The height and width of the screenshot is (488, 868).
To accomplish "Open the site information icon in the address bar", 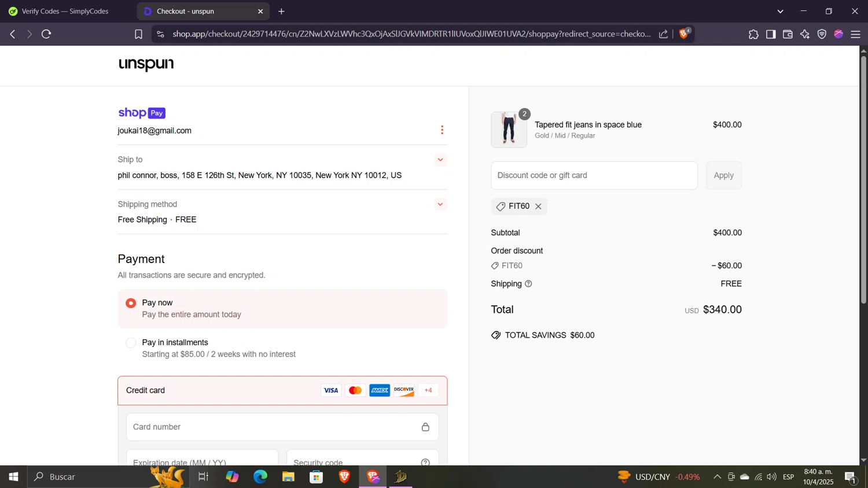I will coord(161,34).
